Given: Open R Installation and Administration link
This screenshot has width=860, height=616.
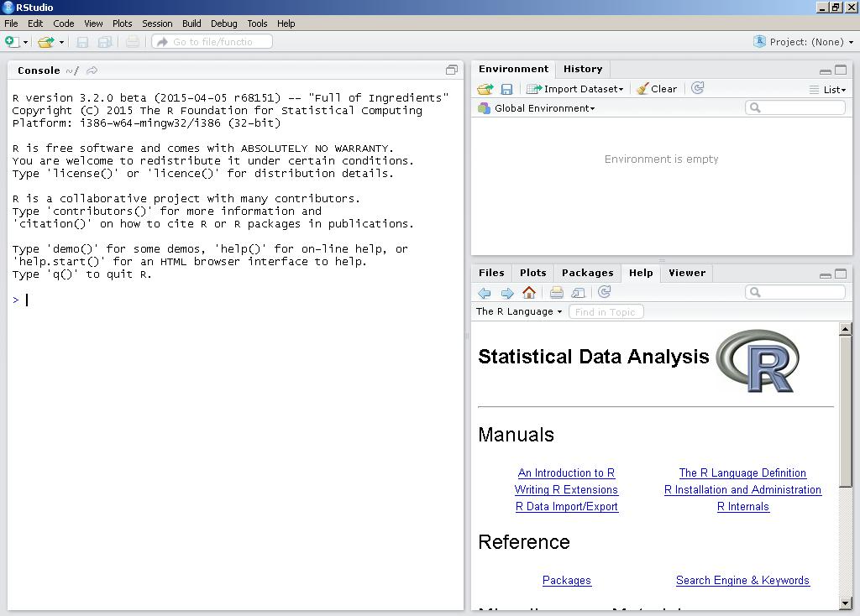Looking at the screenshot, I should click(742, 490).
